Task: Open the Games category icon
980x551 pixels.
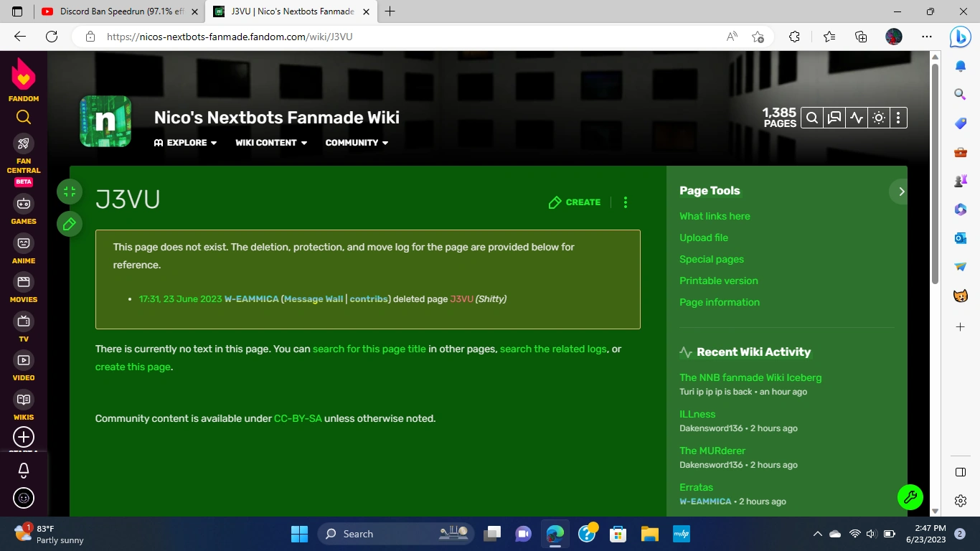Action: [x=24, y=203]
